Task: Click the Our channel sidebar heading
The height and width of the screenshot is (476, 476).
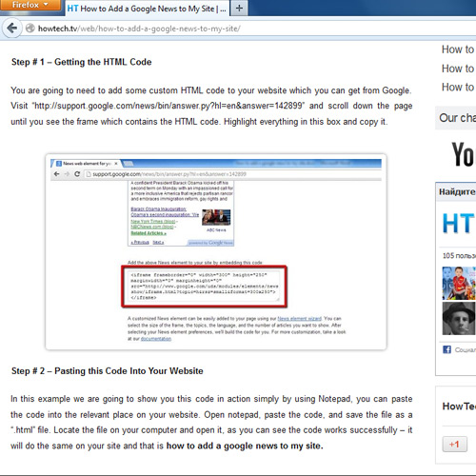Action: pyautogui.click(x=457, y=118)
